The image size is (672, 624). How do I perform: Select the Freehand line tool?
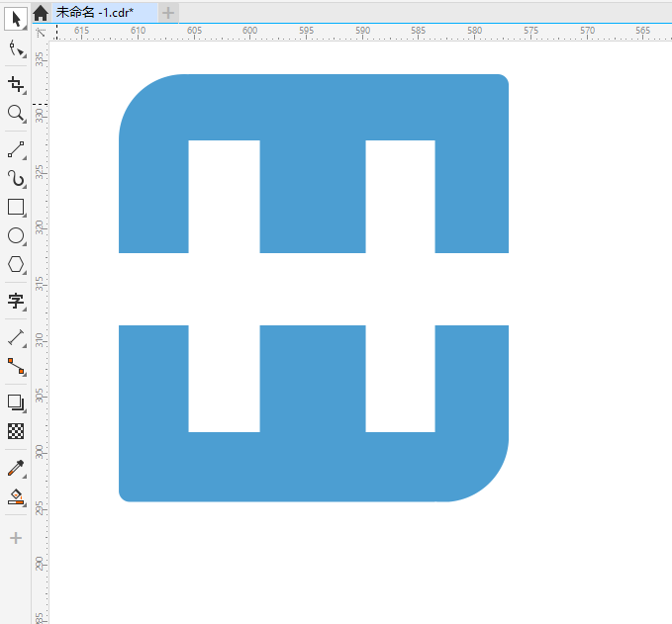[x=16, y=149]
